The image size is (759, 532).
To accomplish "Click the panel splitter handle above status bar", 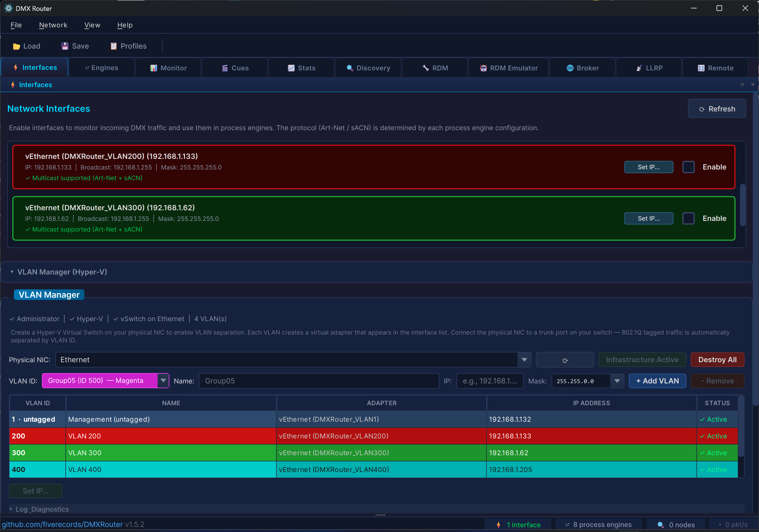I will pos(380,515).
